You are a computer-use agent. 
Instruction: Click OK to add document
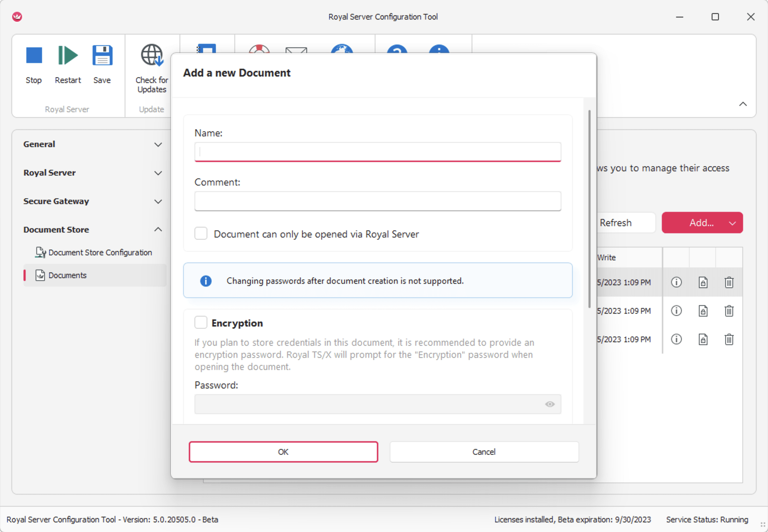283,452
